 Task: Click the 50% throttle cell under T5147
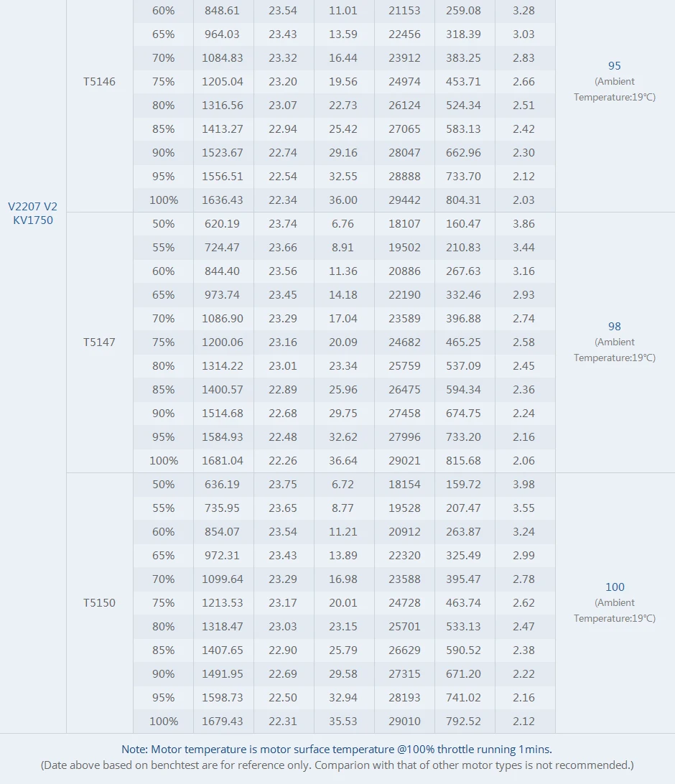[164, 223]
